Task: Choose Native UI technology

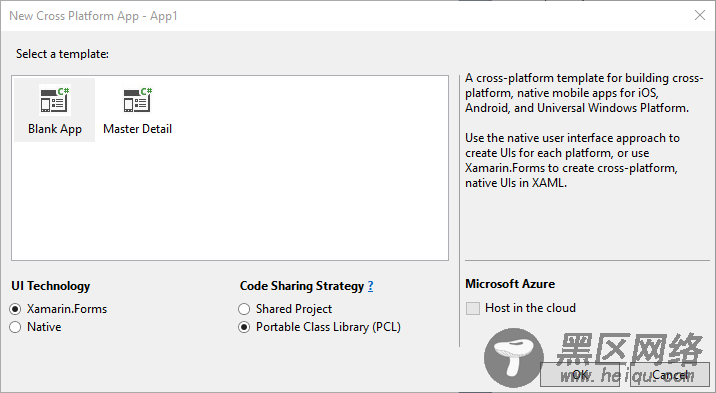Action: 15,327
